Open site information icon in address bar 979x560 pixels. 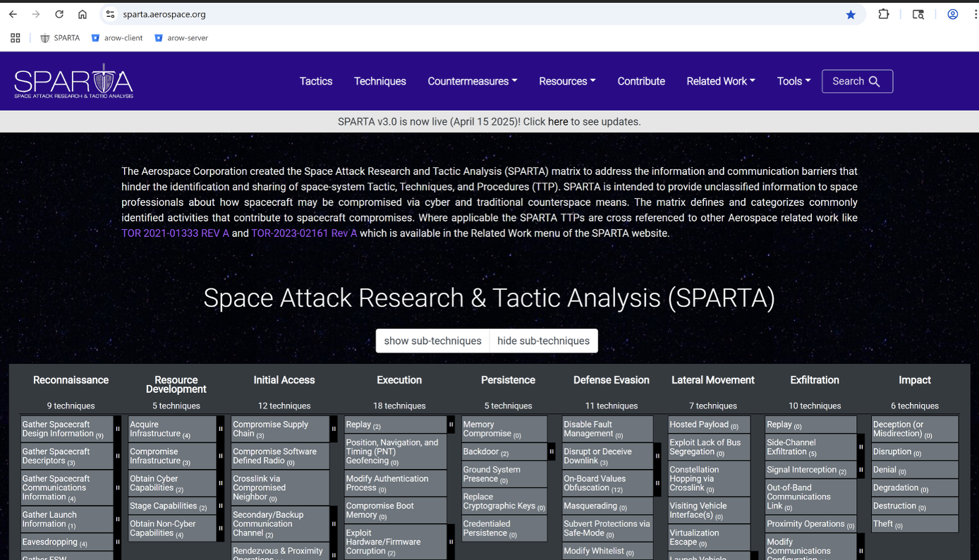tap(110, 14)
